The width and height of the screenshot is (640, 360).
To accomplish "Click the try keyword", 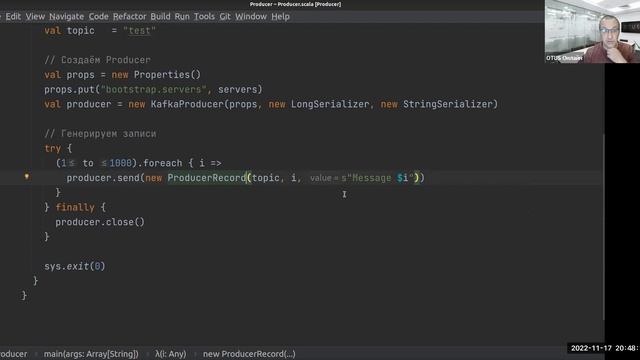I will click(x=53, y=149).
